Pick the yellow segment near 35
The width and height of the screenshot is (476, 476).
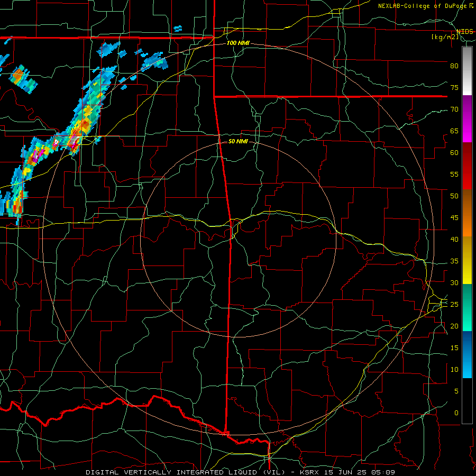point(467,260)
